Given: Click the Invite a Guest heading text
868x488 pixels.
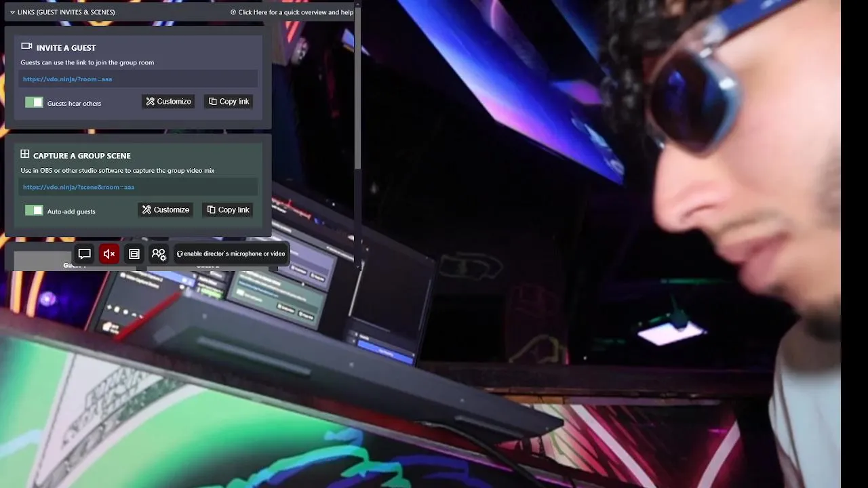Looking at the screenshot, I should (66, 48).
